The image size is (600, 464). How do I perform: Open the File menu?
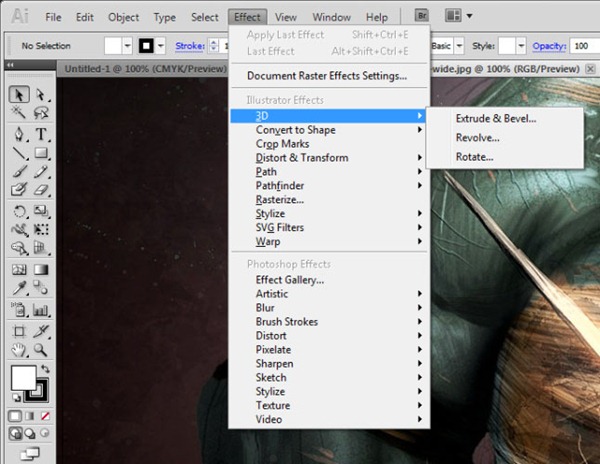pos(53,17)
